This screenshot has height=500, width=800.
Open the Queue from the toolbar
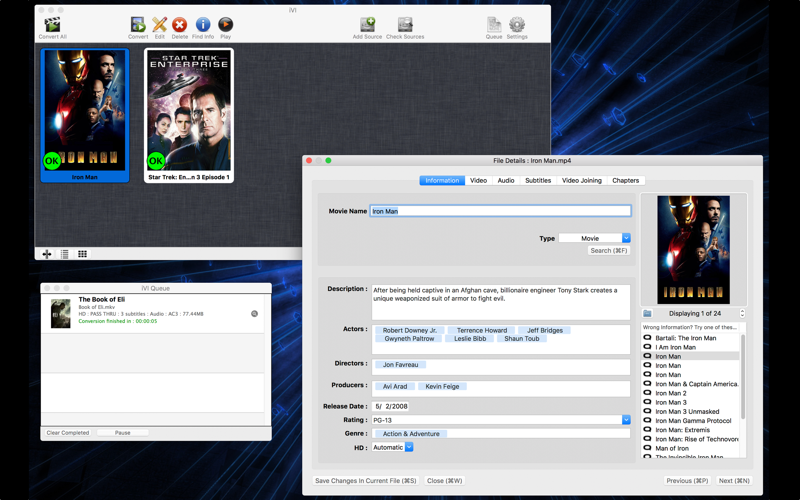click(x=494, y=25)
